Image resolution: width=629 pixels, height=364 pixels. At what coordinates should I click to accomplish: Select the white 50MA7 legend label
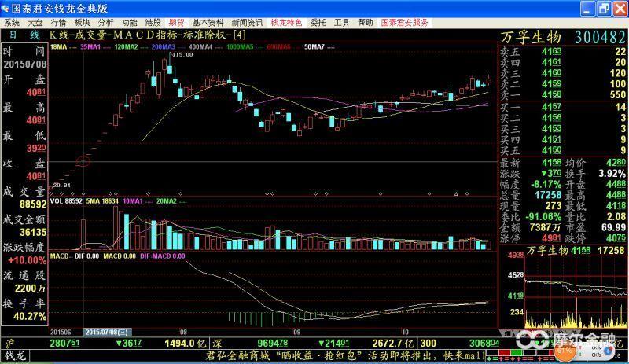(x=314, y=47)
